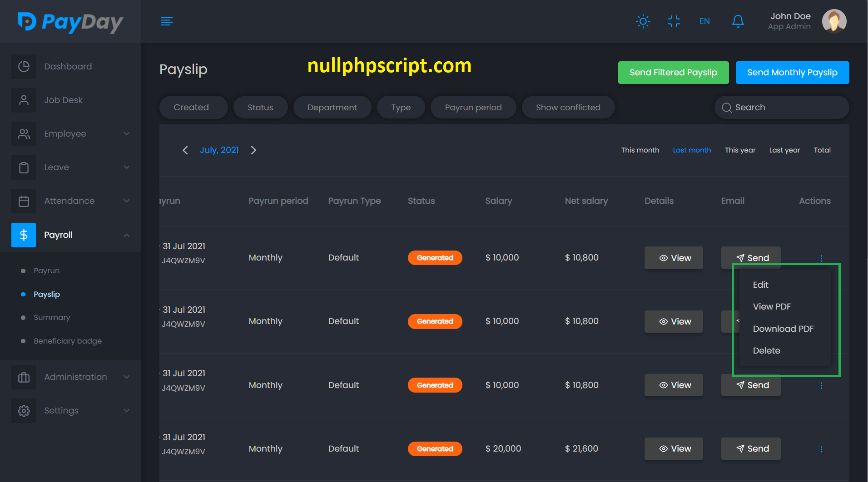Click Send Monthly Payslip button

click(792, 73)
